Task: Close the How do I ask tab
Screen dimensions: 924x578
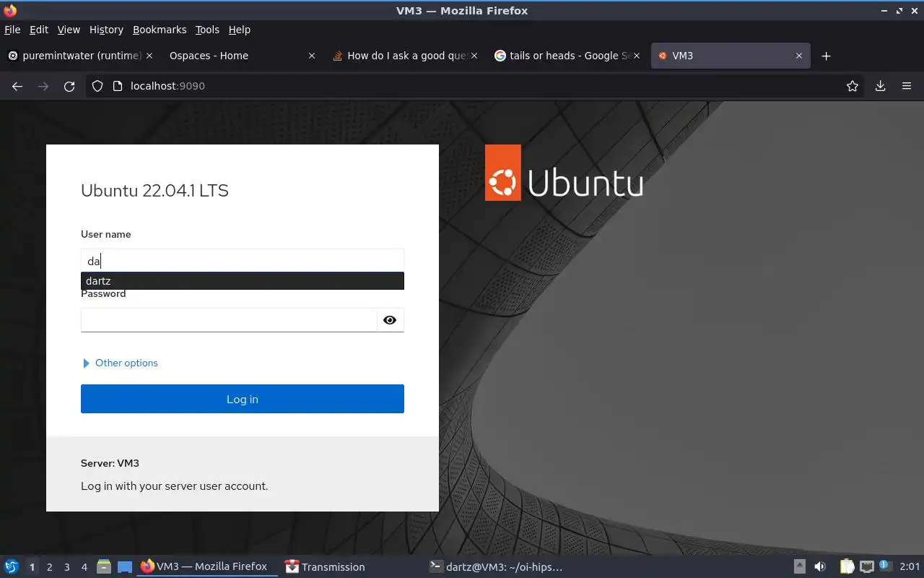Action: click(474, 56)
